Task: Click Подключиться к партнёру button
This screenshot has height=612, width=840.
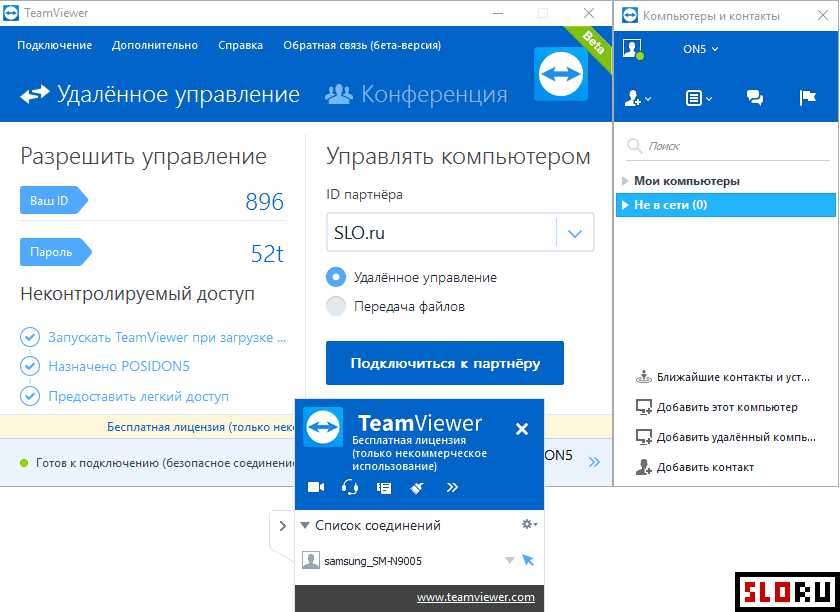Action: [445, 363]
